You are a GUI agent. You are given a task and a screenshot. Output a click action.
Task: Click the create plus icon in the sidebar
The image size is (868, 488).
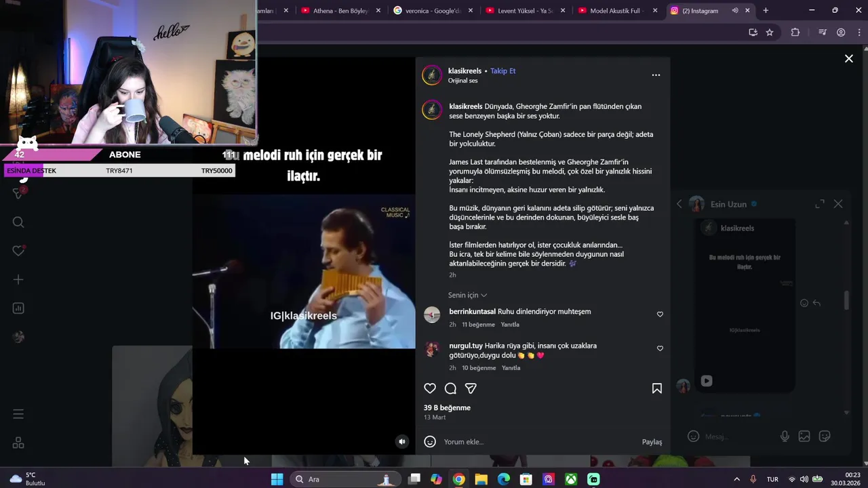[x=18, y=279]
